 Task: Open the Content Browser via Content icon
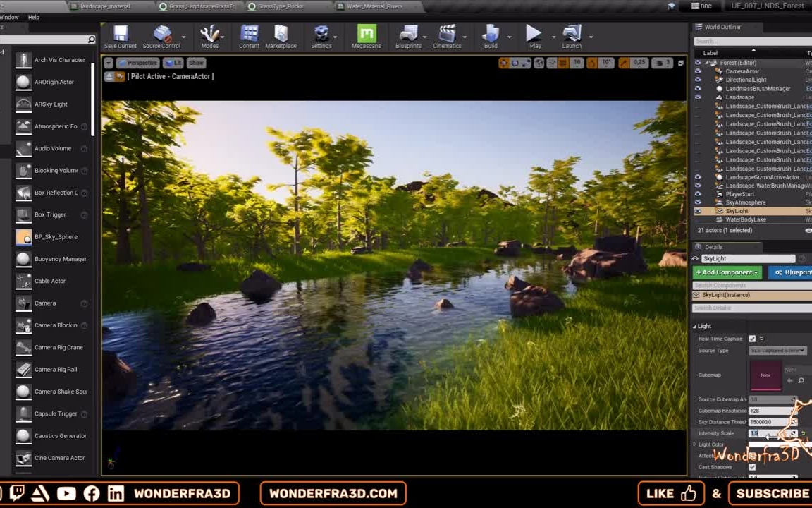tap(248, 34)
